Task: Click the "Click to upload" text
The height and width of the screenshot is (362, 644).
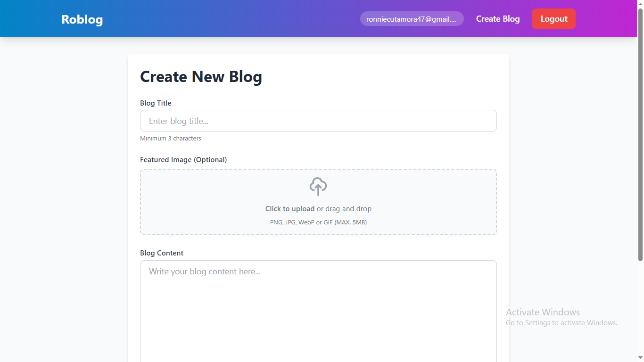Action: coord(290,209)
